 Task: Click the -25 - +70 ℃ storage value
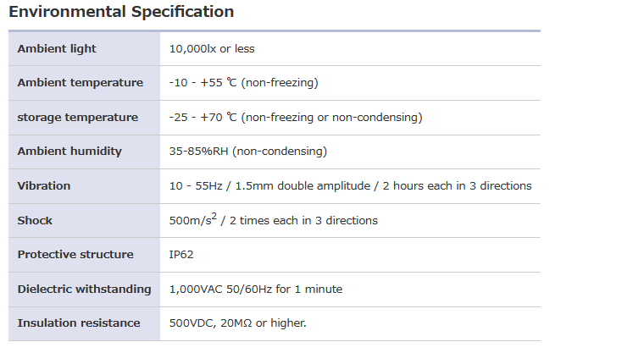pos(296,117)
